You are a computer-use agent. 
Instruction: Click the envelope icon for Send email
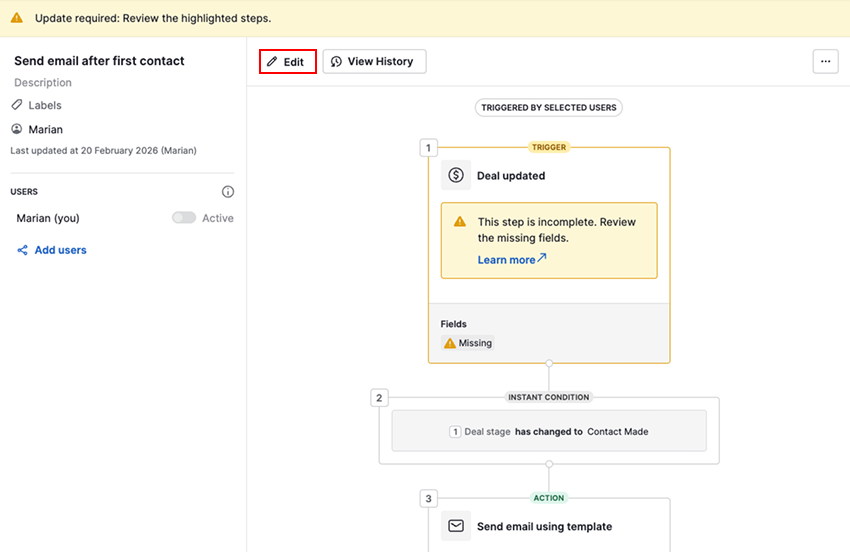point(456,526)
